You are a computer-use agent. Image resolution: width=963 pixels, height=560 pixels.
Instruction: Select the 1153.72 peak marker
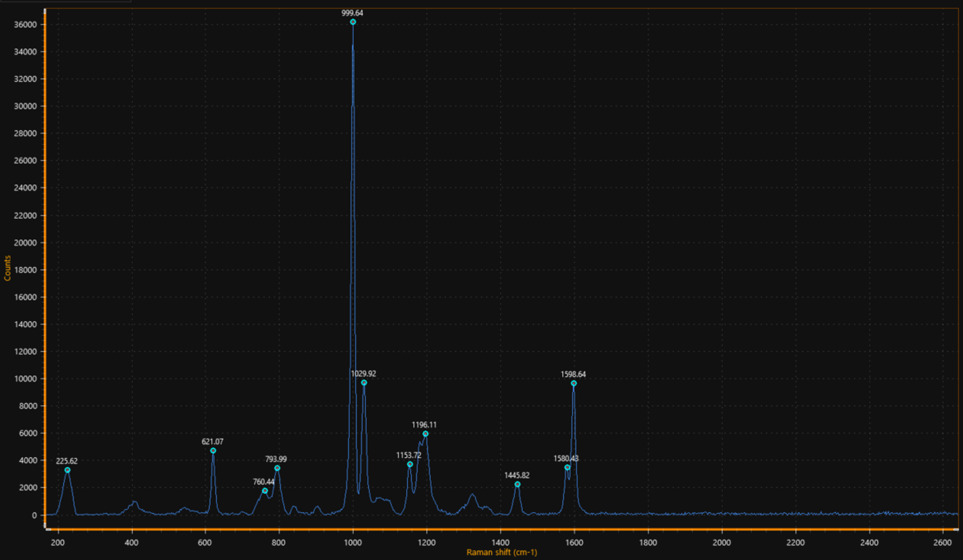[x=410, y=464]
